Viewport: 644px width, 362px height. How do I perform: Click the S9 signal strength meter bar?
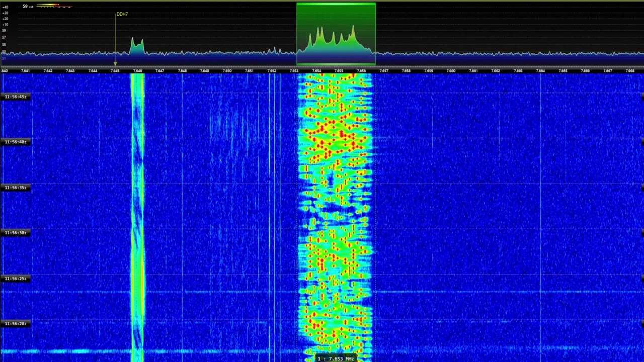pos(54,6)
